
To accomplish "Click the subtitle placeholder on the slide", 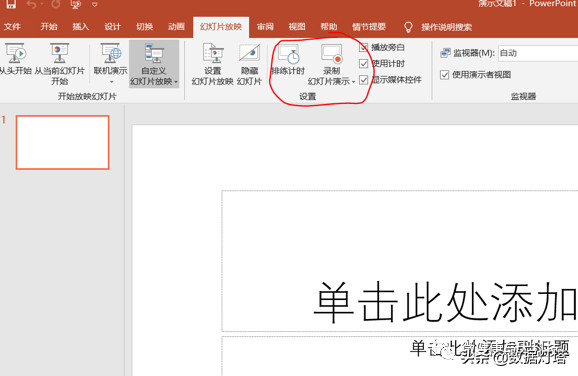I will click(400, 356).
